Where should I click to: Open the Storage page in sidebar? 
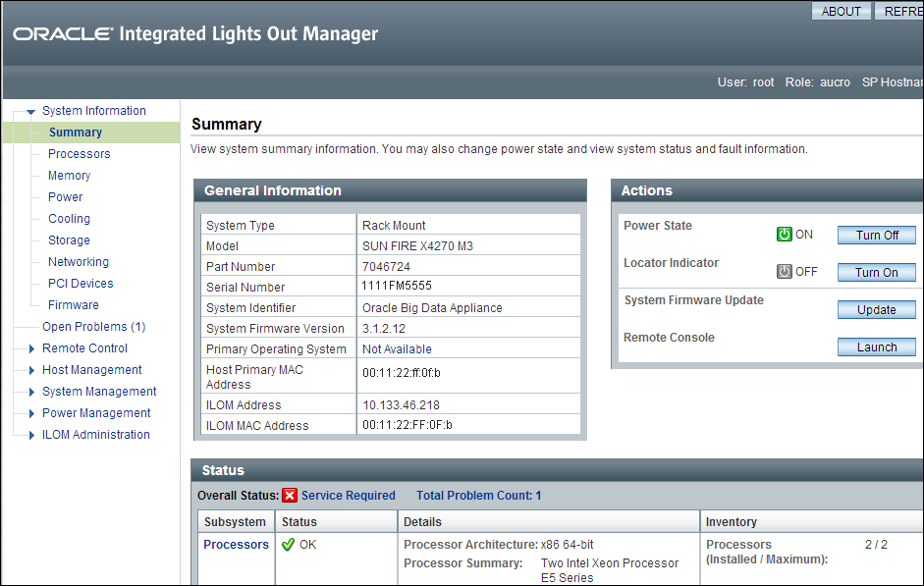(x=69, y=240)
